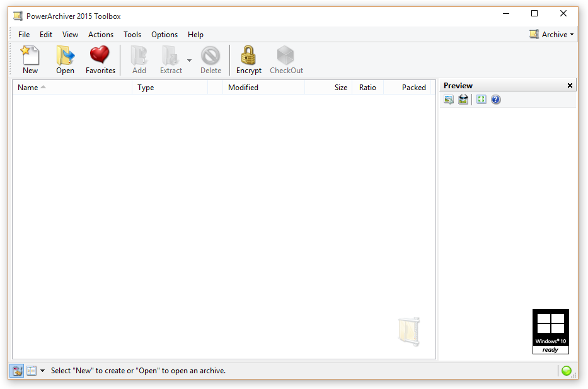Click Preview panel help icon
The height and width of the screenshot is (389, 588).
point(496,100)
